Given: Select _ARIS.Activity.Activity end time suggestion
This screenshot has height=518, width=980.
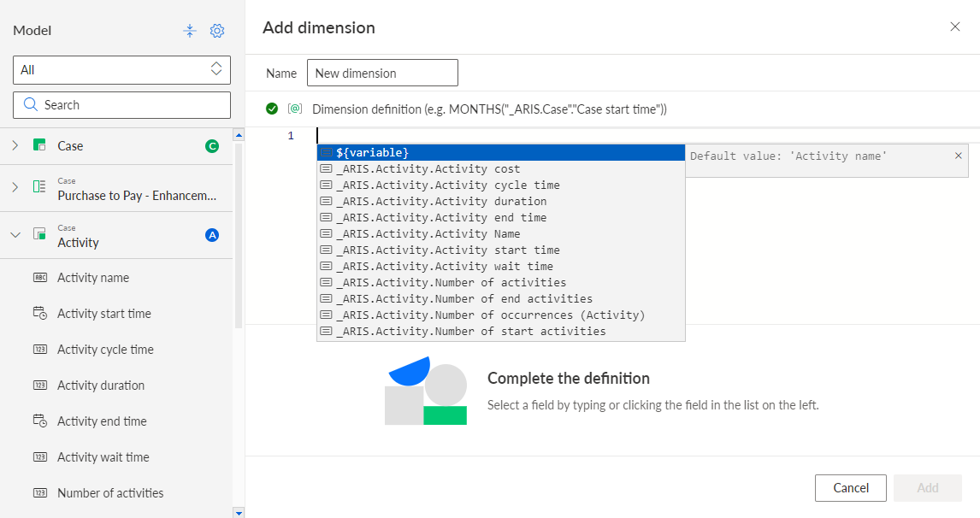Looking at the screenshot, I should point(501,217).
